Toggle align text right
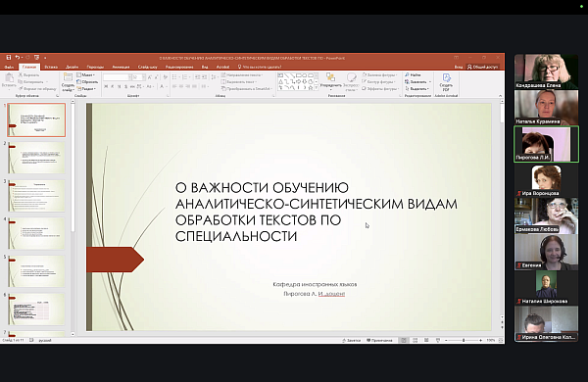The height and width of the screenshot is (382, 588). pyautogui.click(x=188, y=86)
